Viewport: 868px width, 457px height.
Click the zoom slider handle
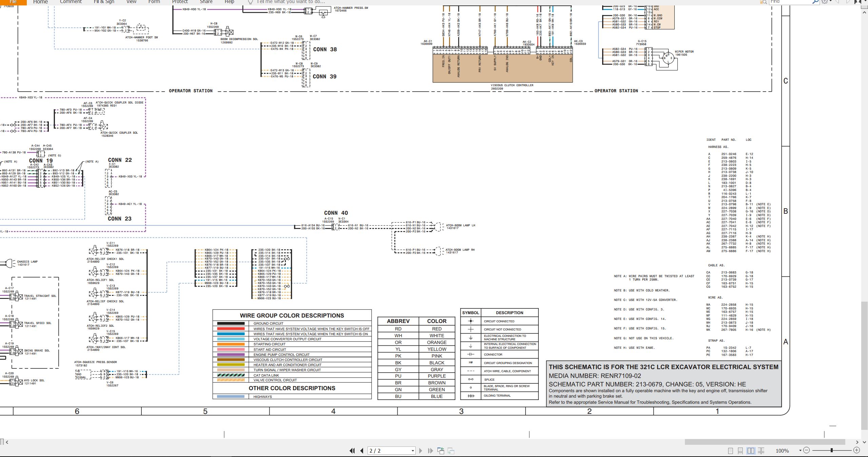[831, 450]
